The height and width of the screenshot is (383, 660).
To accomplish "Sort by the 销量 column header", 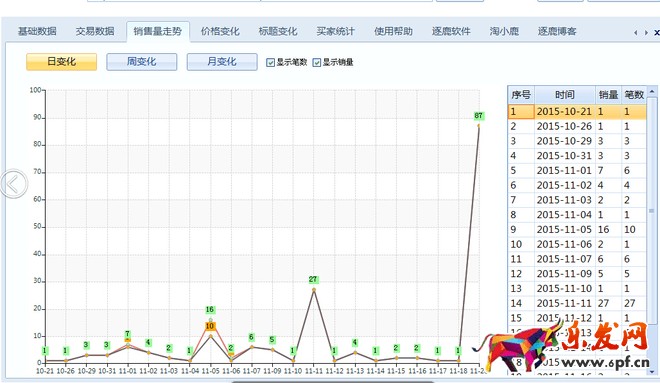I will click(608, 95).
